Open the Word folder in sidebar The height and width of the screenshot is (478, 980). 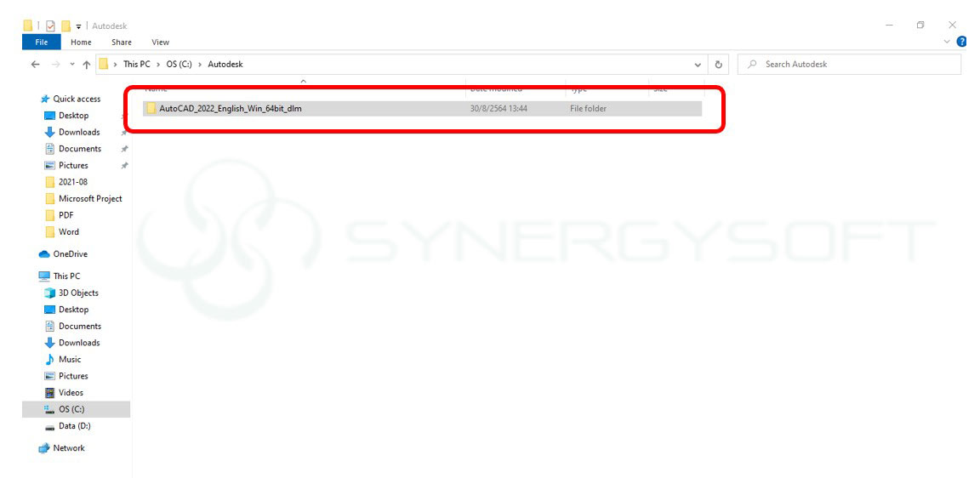69,232
